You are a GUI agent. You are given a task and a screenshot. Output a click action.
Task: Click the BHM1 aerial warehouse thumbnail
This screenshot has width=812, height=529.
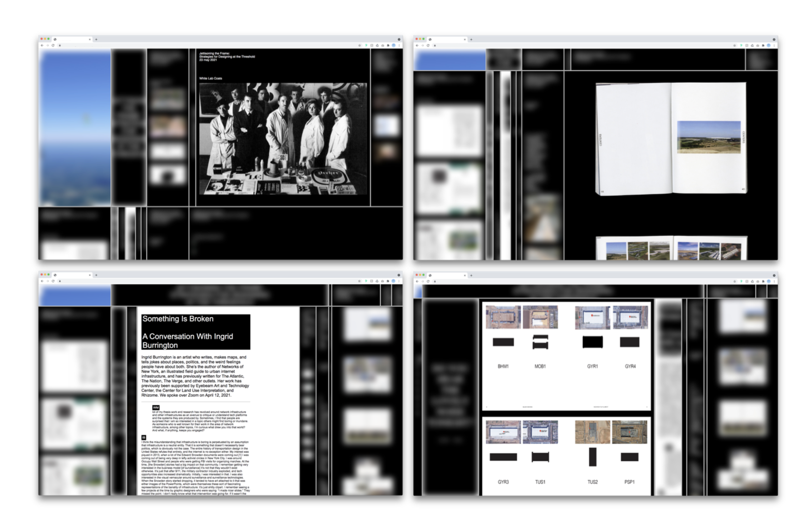503,317
